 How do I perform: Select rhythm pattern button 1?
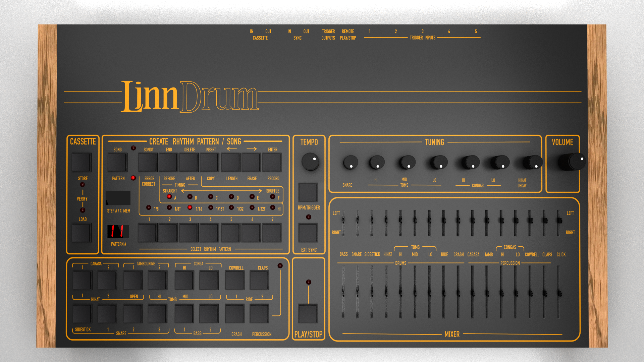148,233
